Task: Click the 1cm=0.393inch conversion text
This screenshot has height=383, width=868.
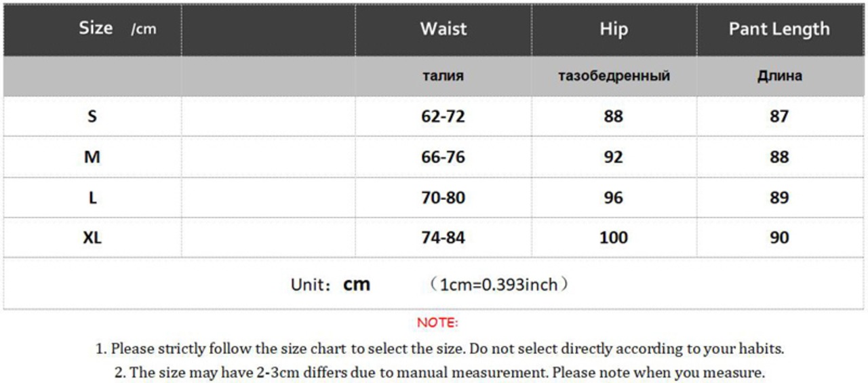Action: coord(498,285)
